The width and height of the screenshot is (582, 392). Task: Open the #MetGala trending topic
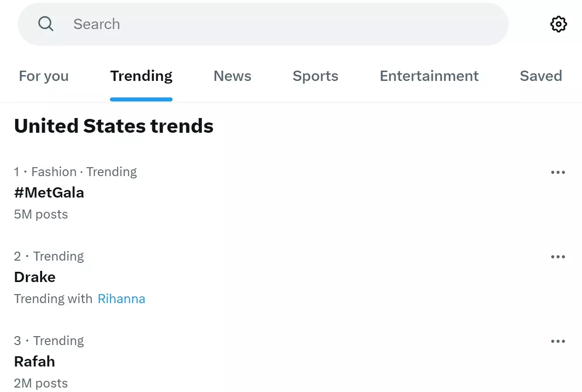click(49, 192)
